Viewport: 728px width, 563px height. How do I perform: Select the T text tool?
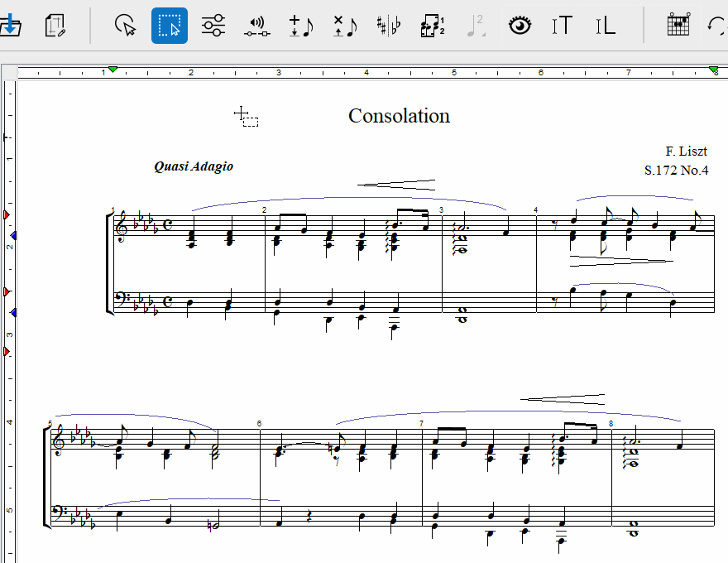[x=563, y=26]
